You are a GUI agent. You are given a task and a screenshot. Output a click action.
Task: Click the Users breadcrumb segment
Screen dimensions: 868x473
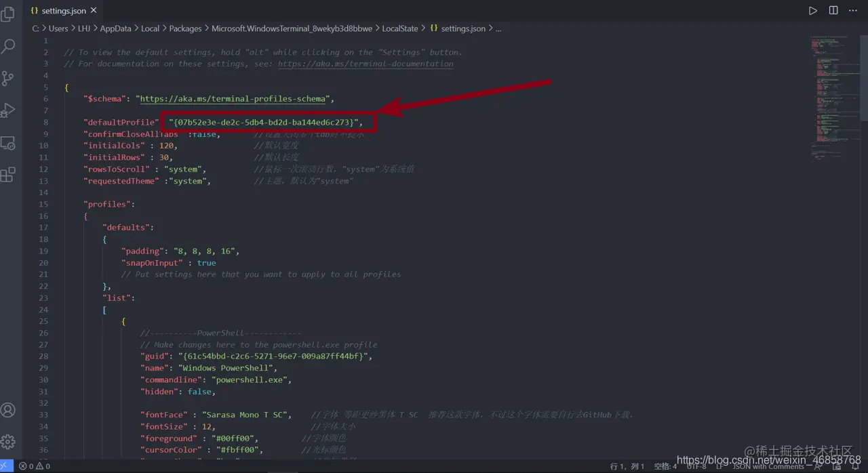click(x=58, y=28)
